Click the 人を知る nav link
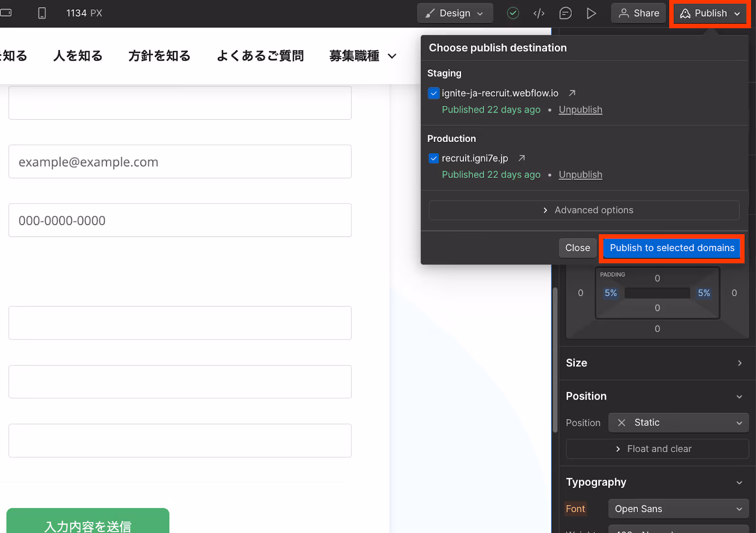The height and width of the screenshot is (533, 756). [x=78, y=56]
